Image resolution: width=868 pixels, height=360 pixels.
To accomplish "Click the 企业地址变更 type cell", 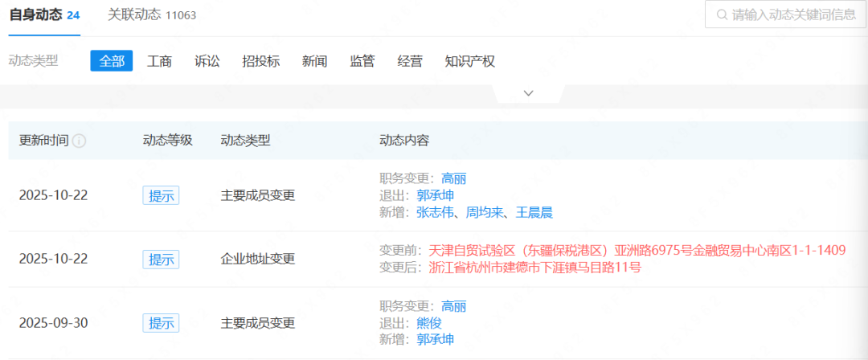I will [x=258, y=260].
